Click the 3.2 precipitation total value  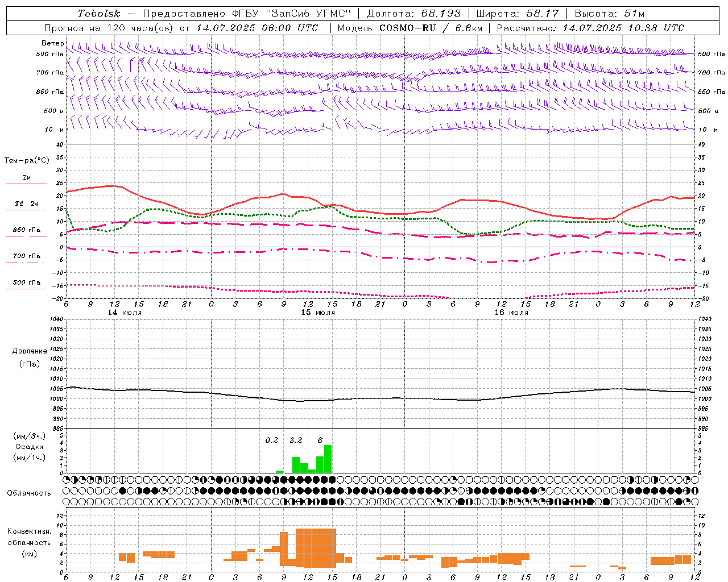click(x=296, y=440)
